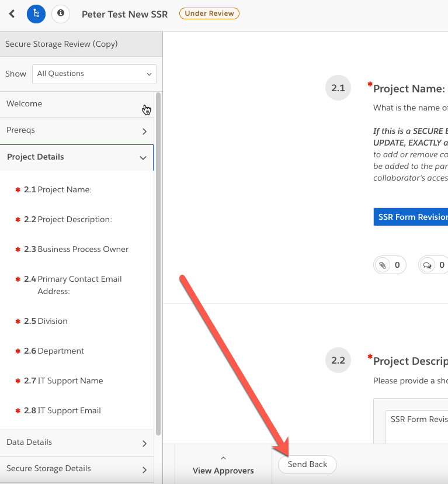Open the Show All Questions dropdown

tap(94, 74)
